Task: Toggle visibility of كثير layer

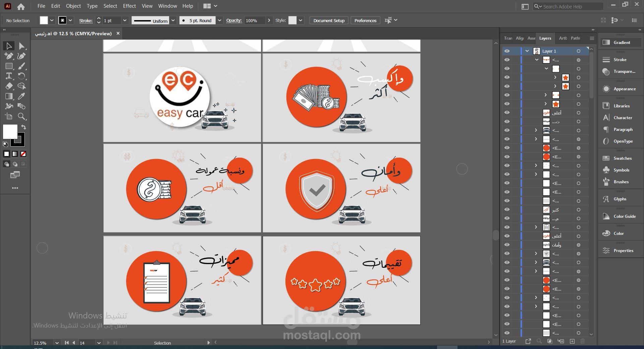Action: (x=507, y=210)
